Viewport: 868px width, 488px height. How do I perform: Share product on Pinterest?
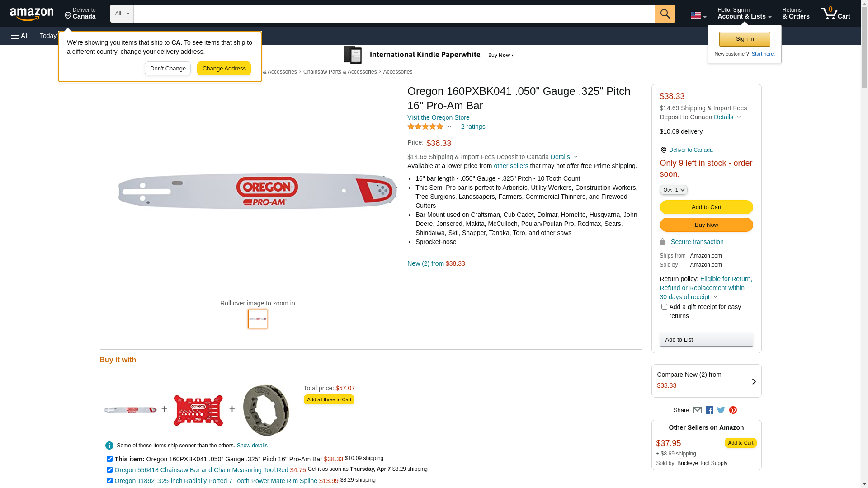point(733,410)
